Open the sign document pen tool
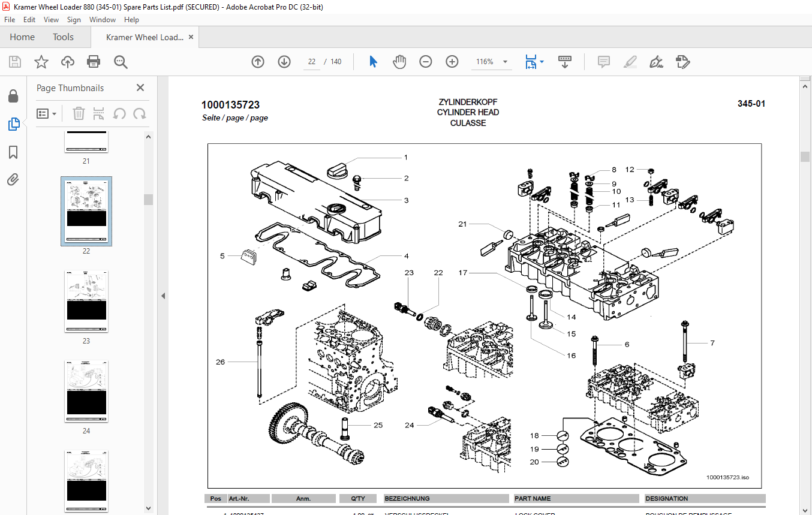Screen dimensions: 812x515 tap(656, 62)
